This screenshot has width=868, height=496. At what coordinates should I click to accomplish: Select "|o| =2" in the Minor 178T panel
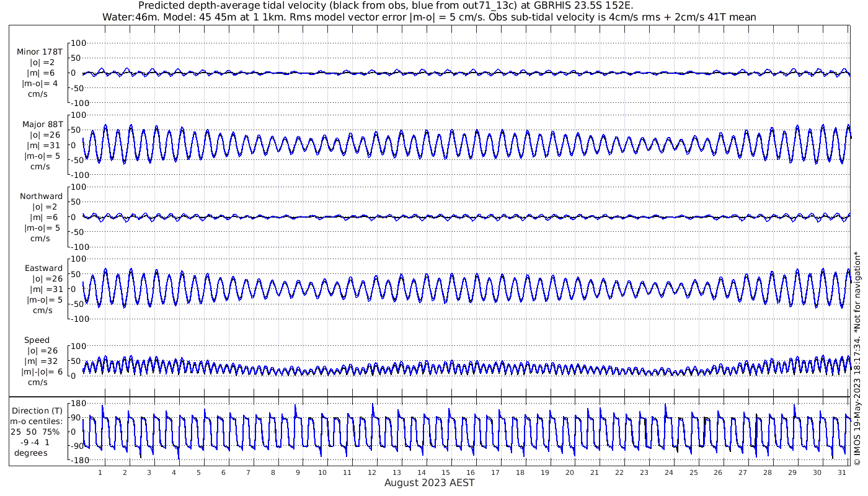point(43,62)
